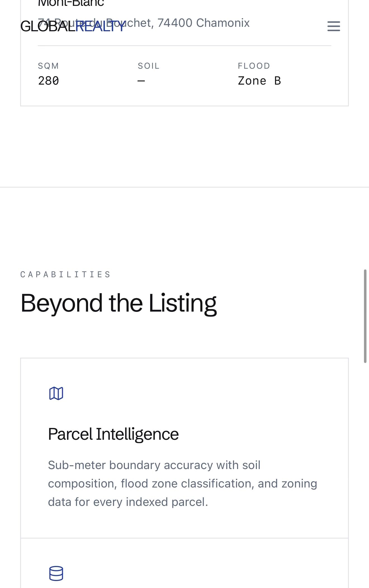Click the FLOOD label
This screenshot has height=588, width=369.
[254, 66]
